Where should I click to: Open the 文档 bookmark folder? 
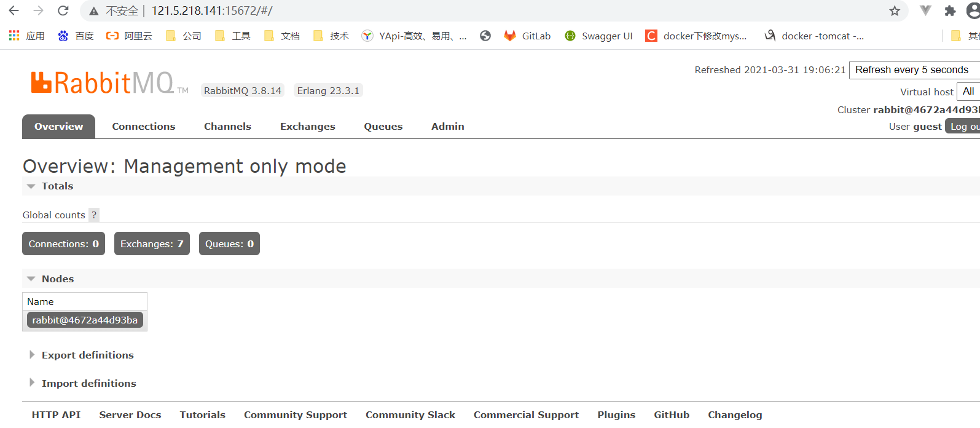click(282, 36)
